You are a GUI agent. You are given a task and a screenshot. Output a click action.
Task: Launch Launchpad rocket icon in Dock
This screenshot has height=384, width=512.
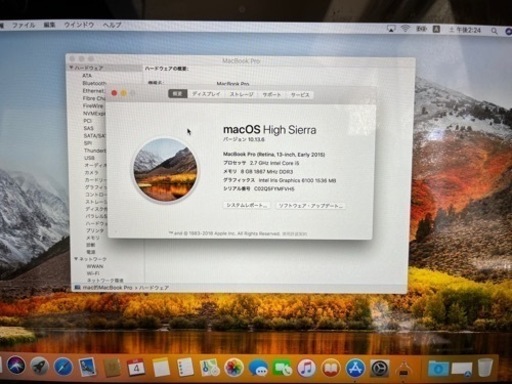coord(40,367)
